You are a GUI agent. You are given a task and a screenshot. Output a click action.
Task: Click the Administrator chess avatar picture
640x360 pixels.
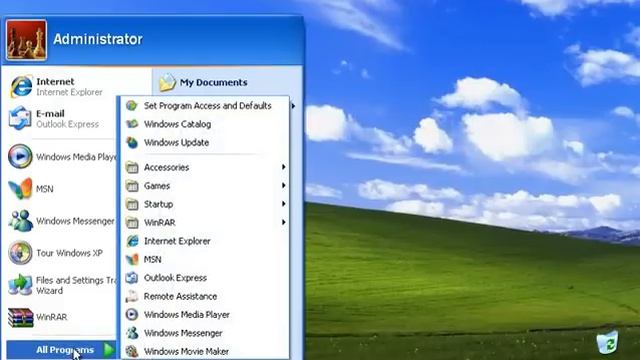click(x=26, y=40)
